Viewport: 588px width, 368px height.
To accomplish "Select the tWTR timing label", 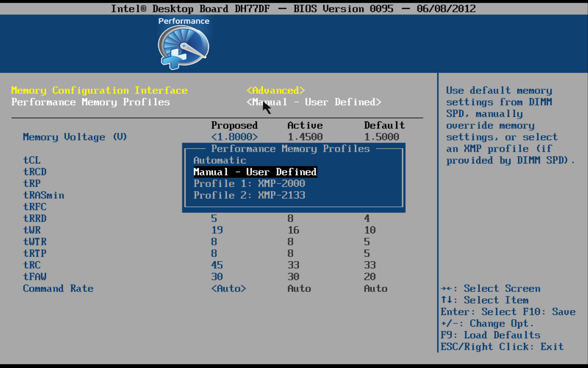I will (x=35, y=242).
